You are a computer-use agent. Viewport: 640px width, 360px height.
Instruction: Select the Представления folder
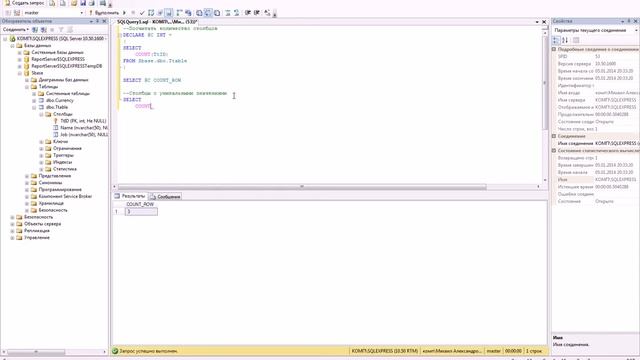tap(55, 176)
